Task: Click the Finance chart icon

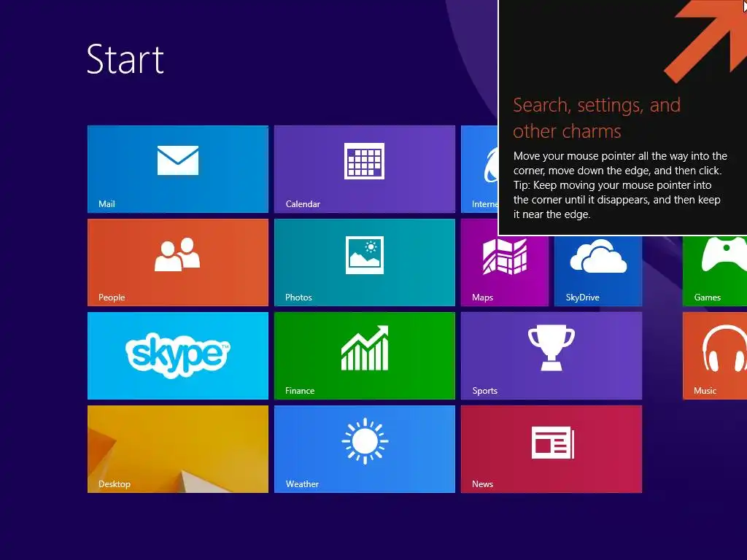Action: click(x=365, y=348)
